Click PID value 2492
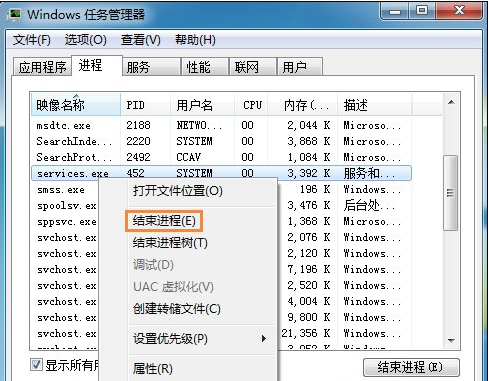Image resolution: width=488 pixels, height=381 pixels. 138,157
